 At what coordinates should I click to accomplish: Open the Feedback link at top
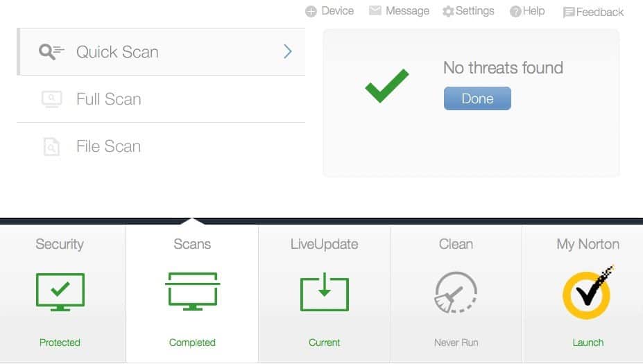click(x=600, y=12)
